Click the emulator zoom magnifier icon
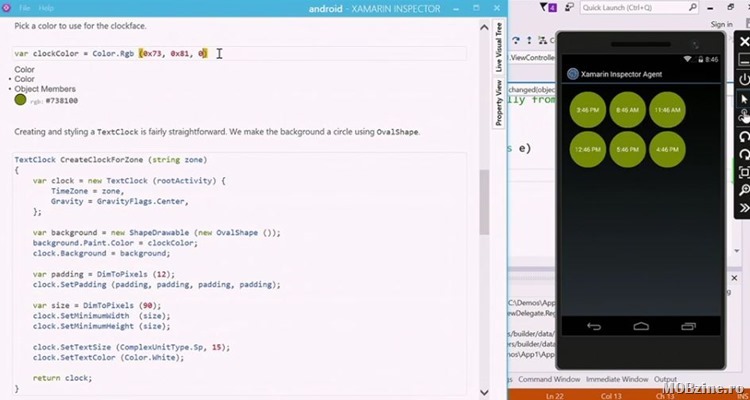 tap(744, 190)
